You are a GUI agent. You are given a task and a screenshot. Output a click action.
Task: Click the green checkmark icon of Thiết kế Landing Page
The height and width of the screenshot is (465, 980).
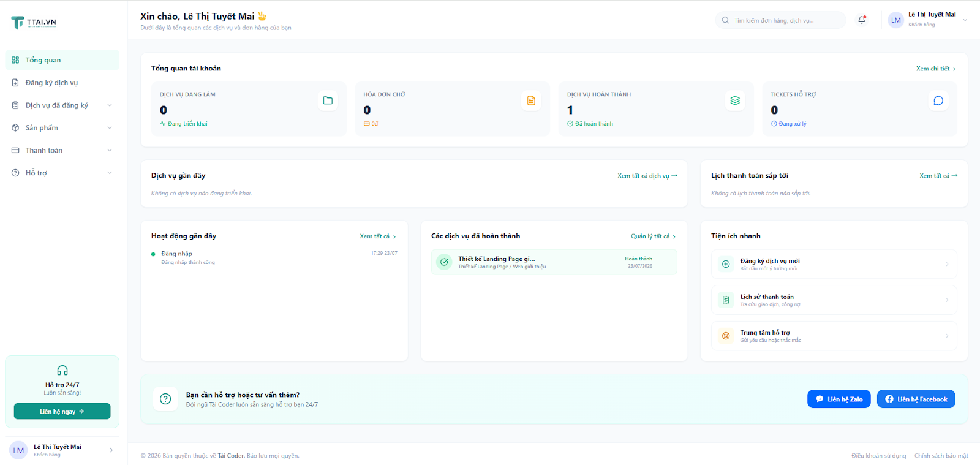(444, 262)
